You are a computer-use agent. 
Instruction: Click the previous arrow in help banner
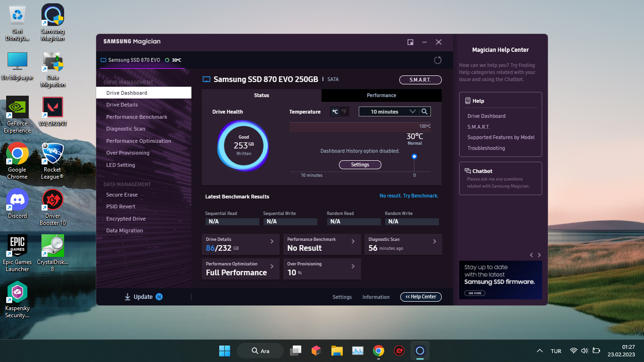[x=531, y=255]
